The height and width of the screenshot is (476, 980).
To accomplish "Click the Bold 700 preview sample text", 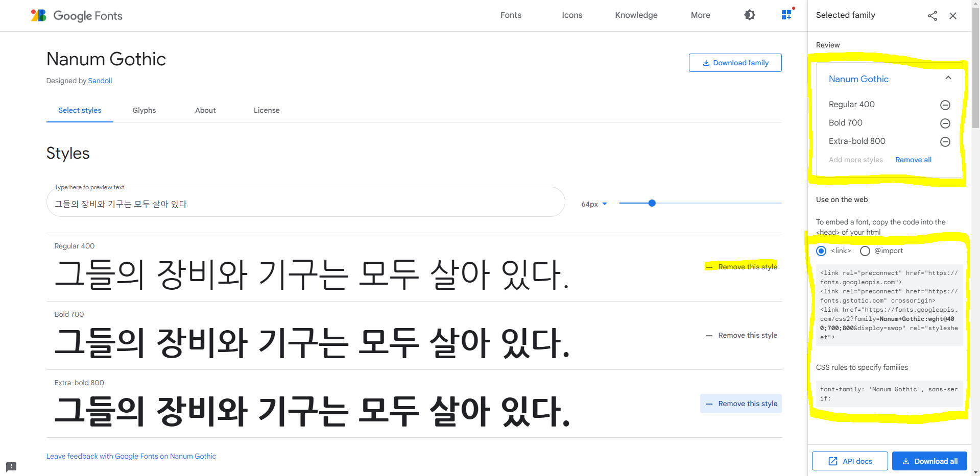I will click(312, 342).
